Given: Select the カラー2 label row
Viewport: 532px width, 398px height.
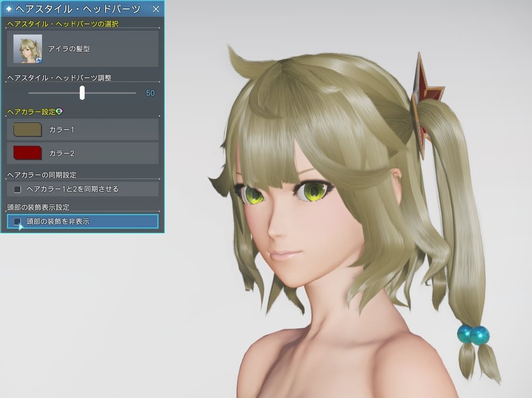Looking at the screenshot, I should (x=82, y=153).
